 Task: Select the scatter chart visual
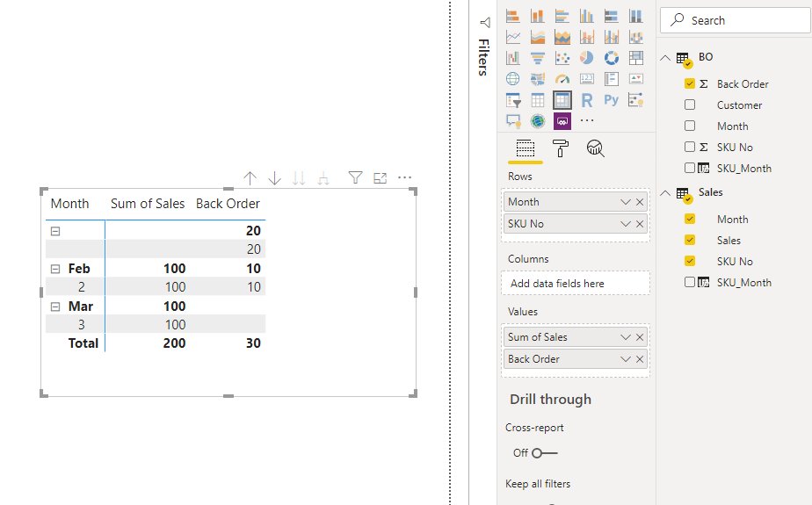coord(562,58)
